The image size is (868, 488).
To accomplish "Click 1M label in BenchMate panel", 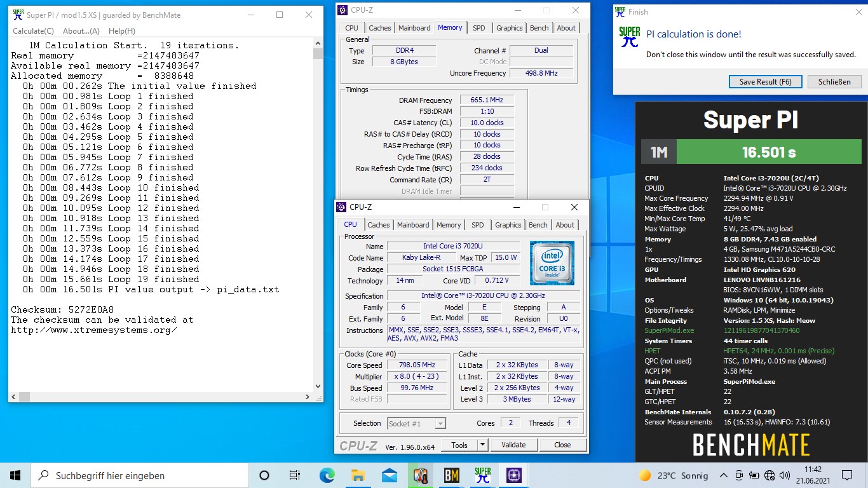I will coord(659,152).
